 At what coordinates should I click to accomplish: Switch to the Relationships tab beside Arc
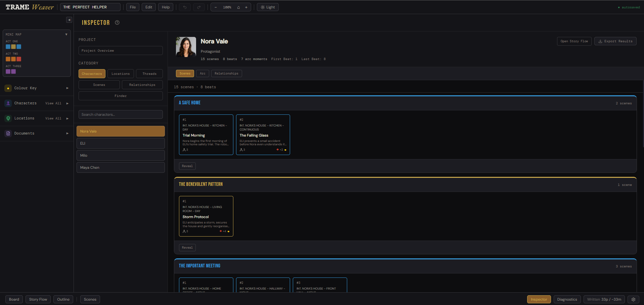pos(226,73)
